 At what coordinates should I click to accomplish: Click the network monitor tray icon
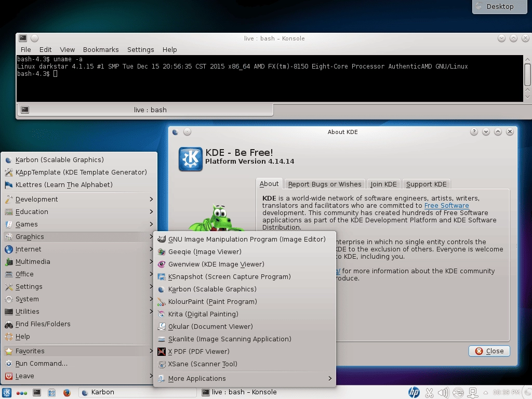(x=473, y=393)
